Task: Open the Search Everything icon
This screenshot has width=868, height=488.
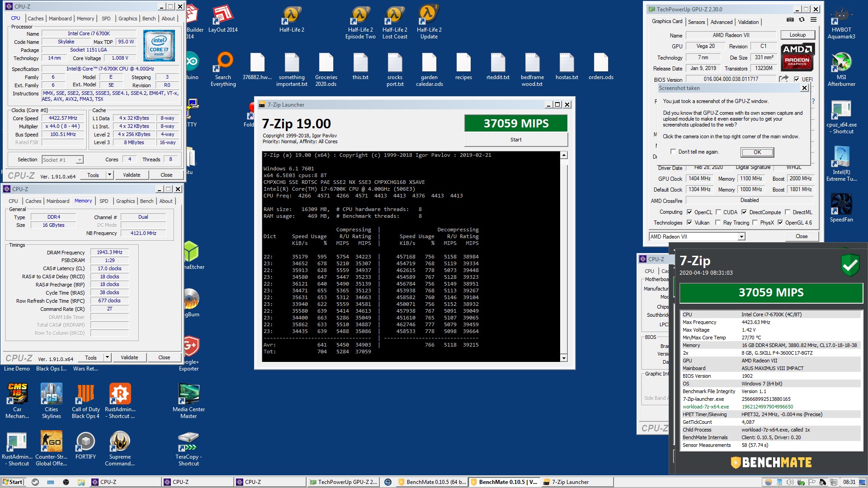Action: (223, 69)
